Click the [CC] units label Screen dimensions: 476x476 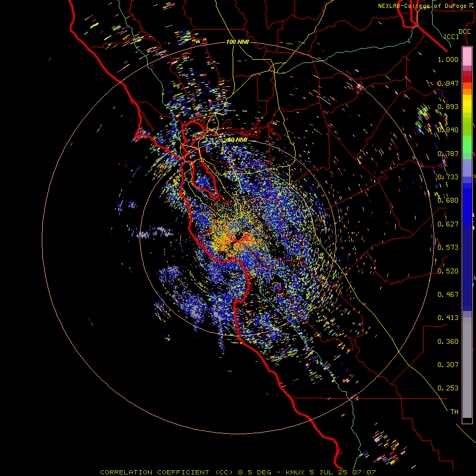(452, 36)
